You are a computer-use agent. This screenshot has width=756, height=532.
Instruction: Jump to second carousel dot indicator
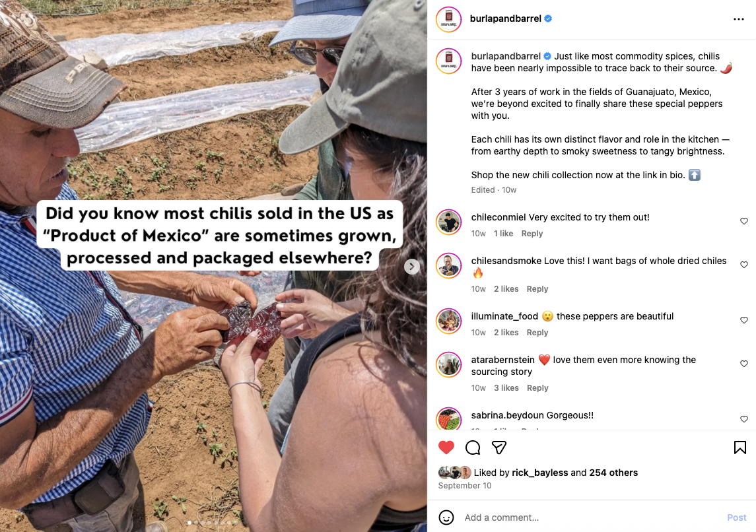coord(196,523)
